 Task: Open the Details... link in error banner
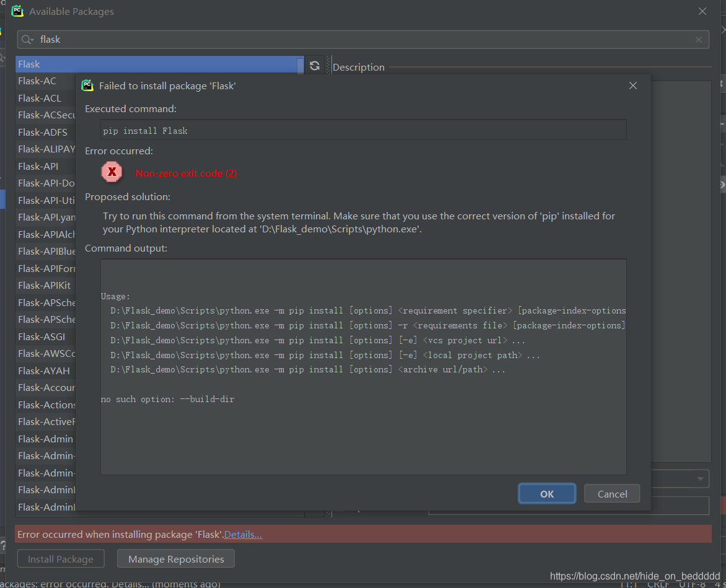pyautogui.click(x=243, y=534)
